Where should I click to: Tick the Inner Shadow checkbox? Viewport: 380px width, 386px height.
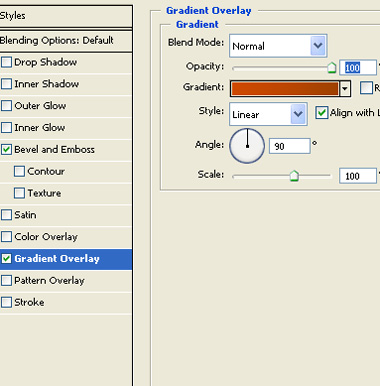click(x=6, y=84)
